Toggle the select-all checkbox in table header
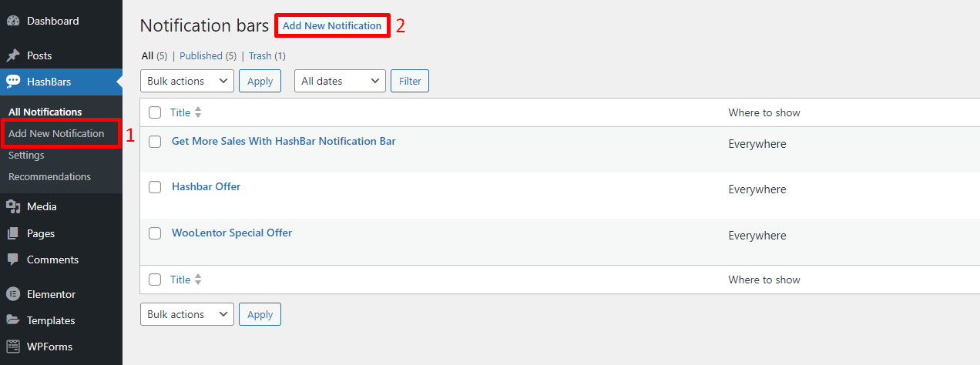Viewport: 980px width, 365px height. tap(155, 112)
